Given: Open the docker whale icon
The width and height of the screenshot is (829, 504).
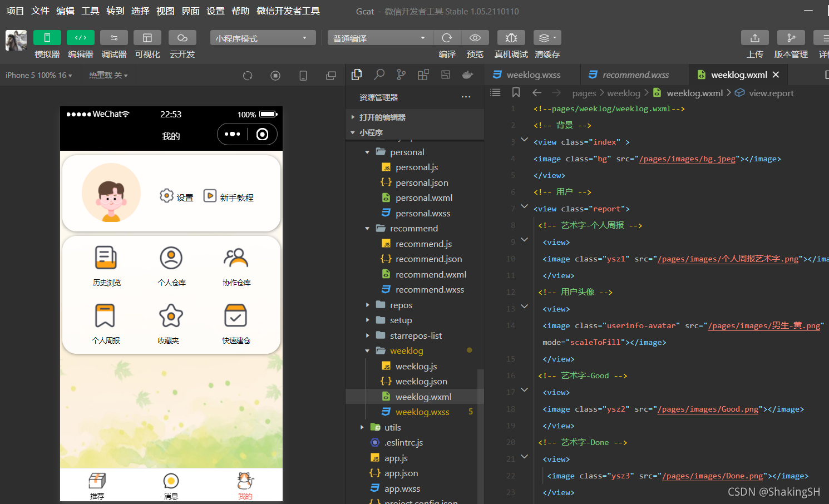Looking at the screenshot, I should click(x=468, y=75).
